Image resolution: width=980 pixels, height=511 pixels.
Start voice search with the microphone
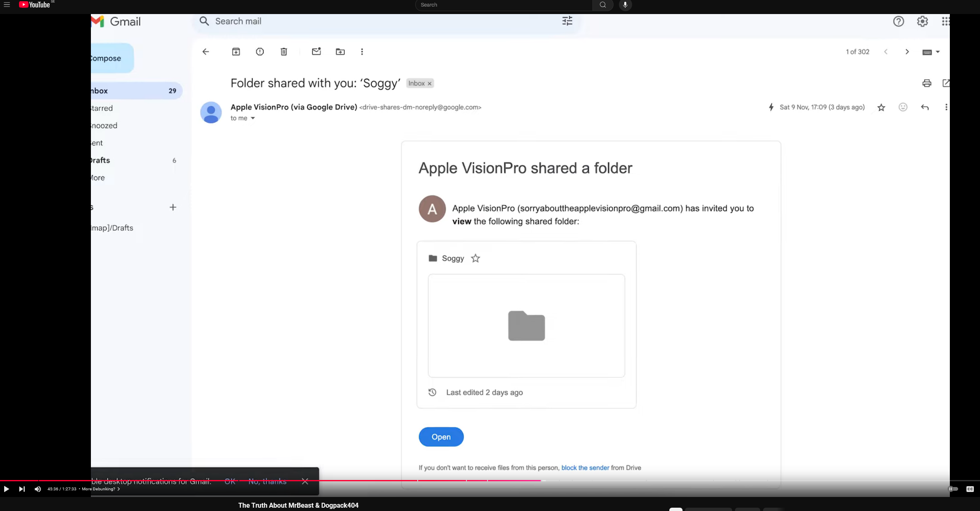625,5
